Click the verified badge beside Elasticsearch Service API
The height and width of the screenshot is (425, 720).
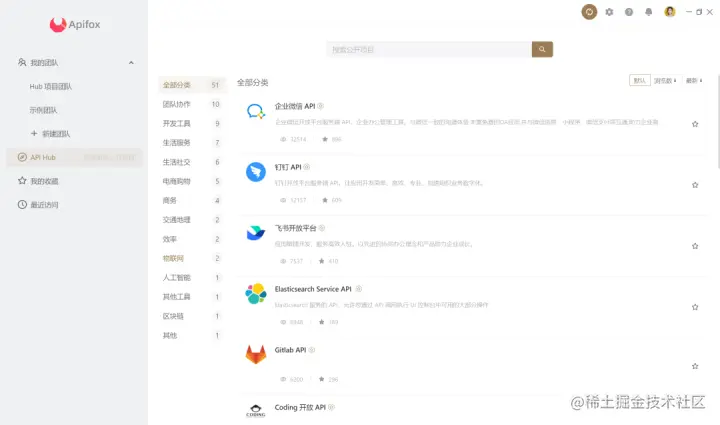click(x=359, y=289)
